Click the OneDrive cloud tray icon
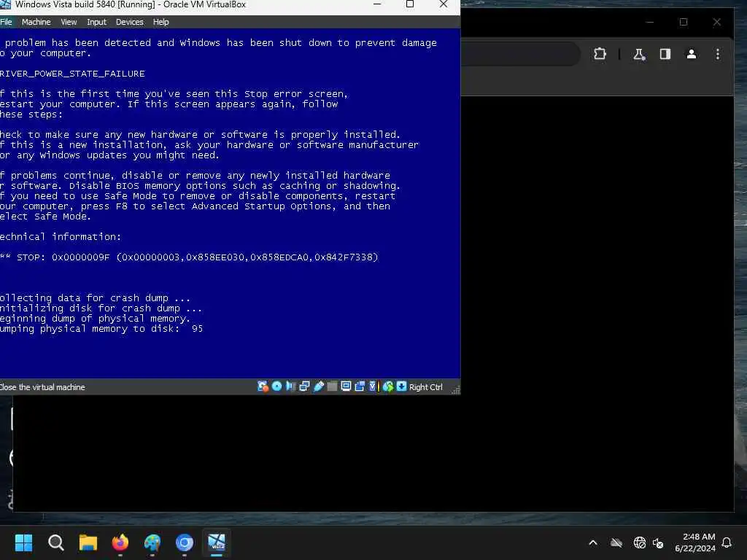 pos(616,542)
